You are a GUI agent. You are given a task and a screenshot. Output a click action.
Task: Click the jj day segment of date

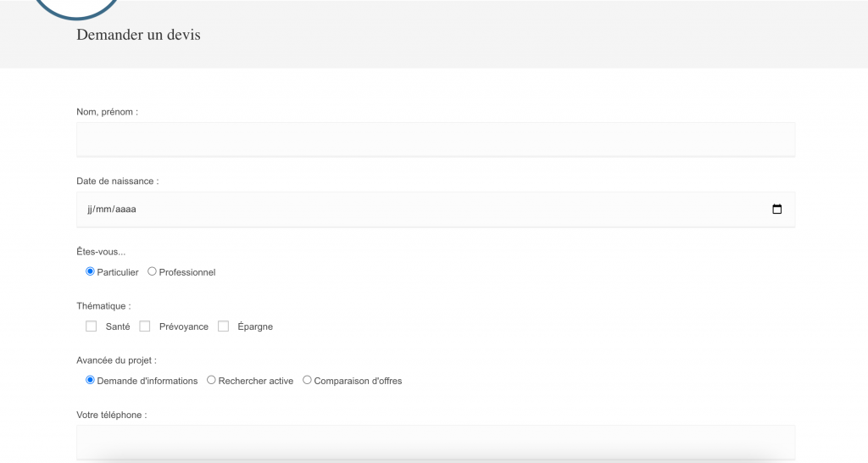coord(91,209)
